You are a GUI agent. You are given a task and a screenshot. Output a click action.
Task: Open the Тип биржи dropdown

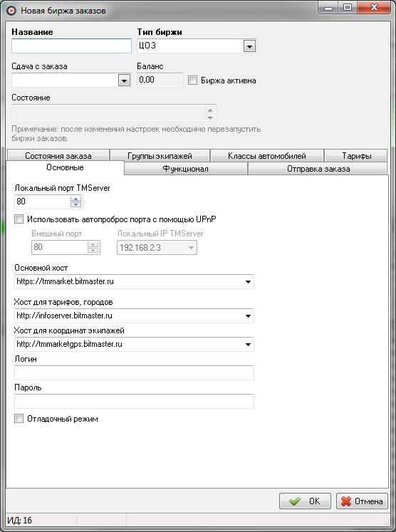249,46
